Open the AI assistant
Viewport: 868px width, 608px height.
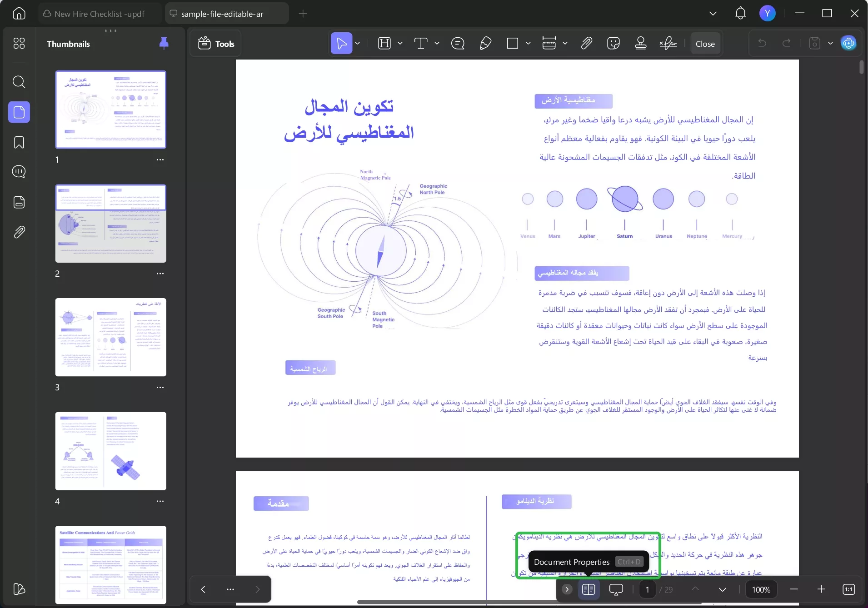point(848,43)
